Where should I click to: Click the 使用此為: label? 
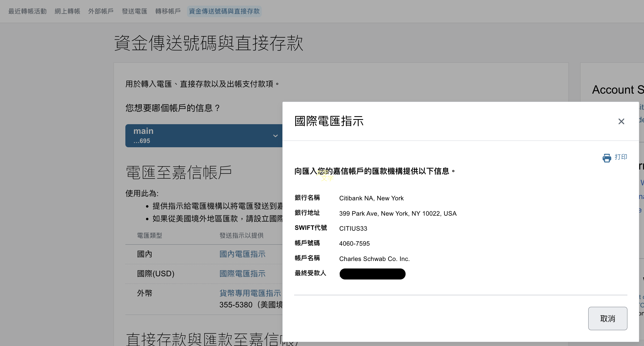pos(142,193)
